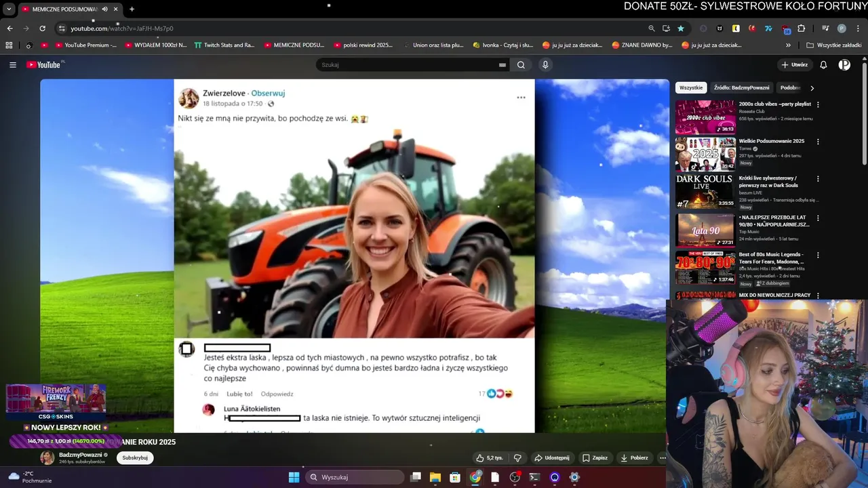Viewport: 868px width, 488px height.
Task: Open the Twitch Stats and Ra... bookmark
Action: (x=224, y=45)
